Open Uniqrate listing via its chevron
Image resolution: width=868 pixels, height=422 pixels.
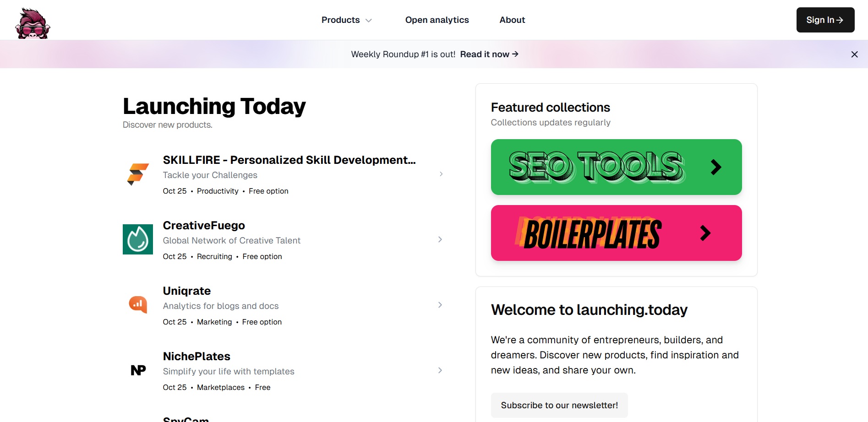coord(440,305)
